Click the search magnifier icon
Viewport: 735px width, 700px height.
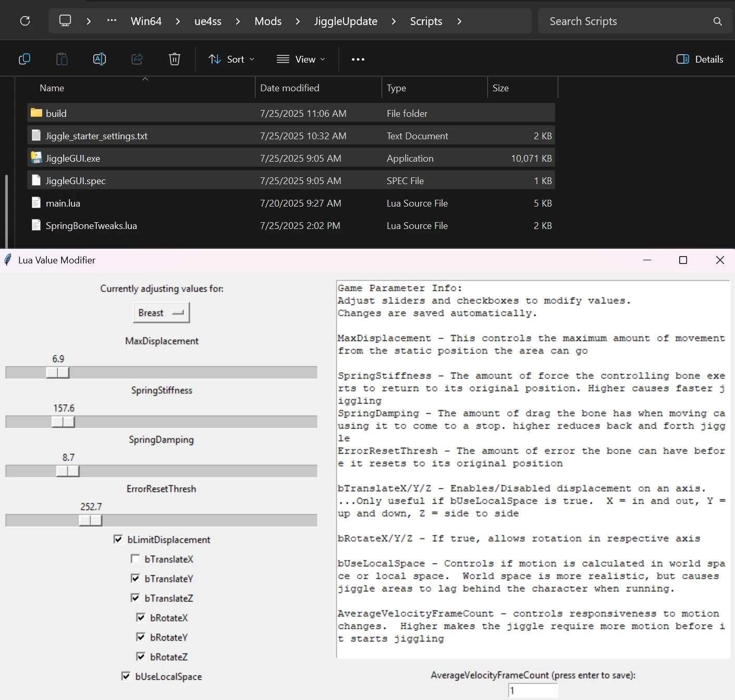click(x=718, y=21)
